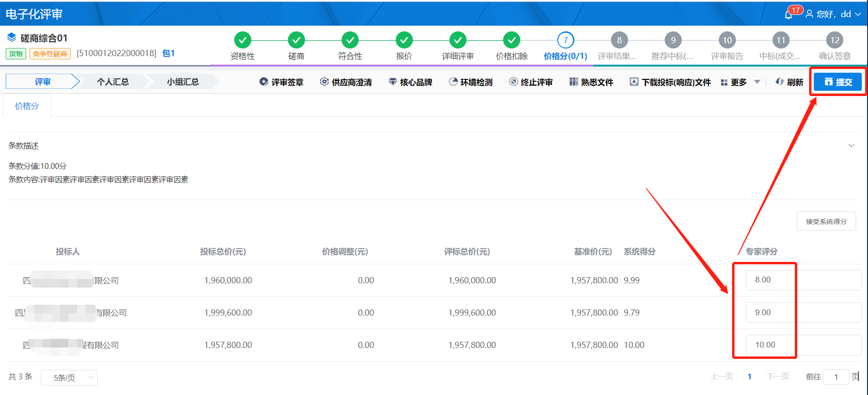Screen dimensions: 868x395
Task: Select the 价格分 sub-tab
Action: 27,106
